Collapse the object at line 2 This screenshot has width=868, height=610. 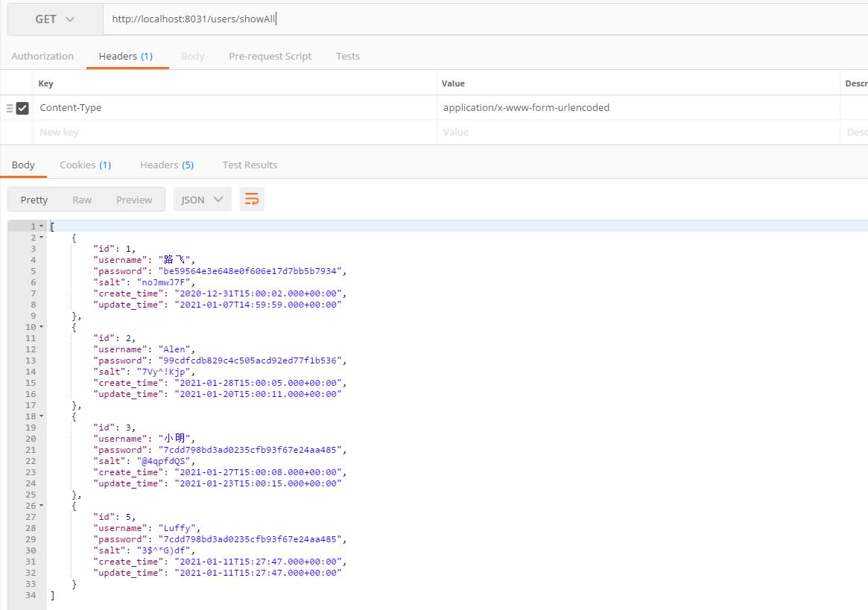42,238
